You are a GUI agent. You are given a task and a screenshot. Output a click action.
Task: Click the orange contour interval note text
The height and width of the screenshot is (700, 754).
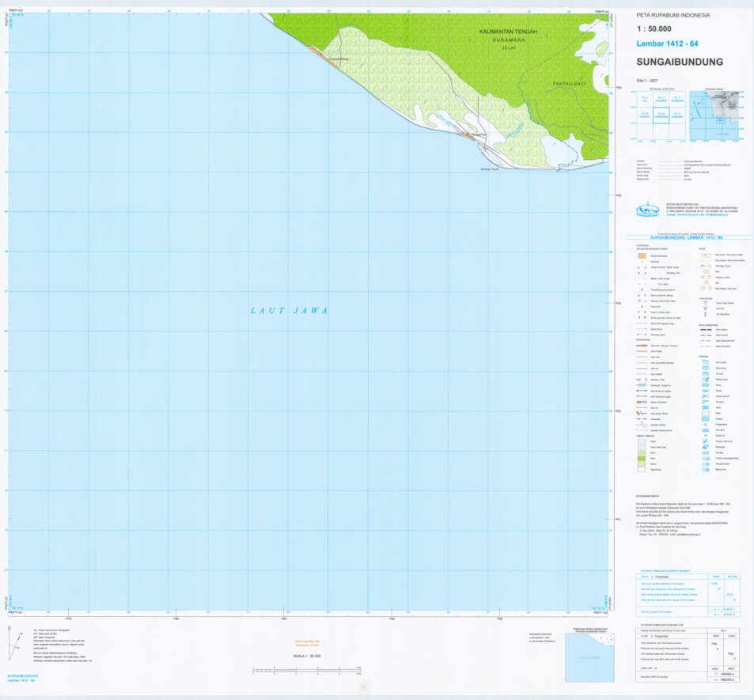tap(307, 643)
